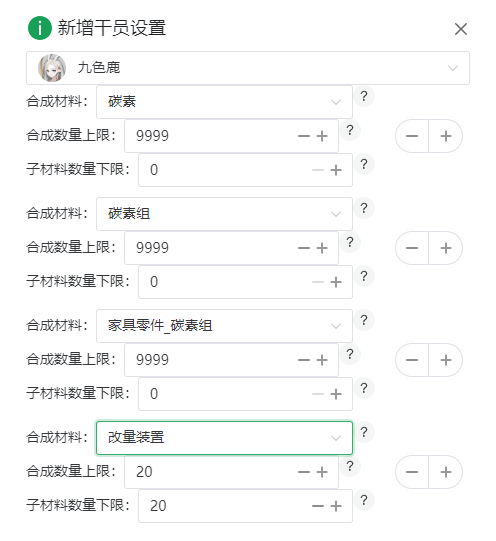Close the 新增干员设置 dialog
This screenshot has height=541, width=496.
point(461,29)
